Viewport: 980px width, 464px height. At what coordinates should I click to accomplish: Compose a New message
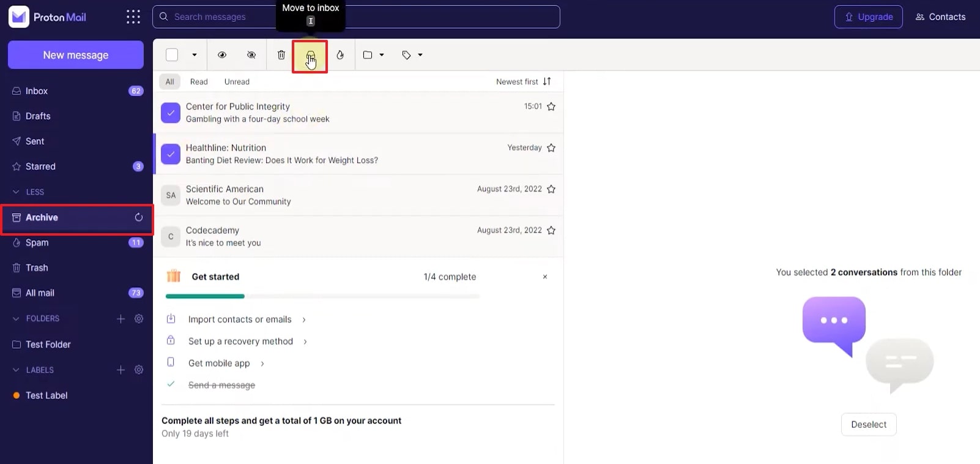click(76, 55)
